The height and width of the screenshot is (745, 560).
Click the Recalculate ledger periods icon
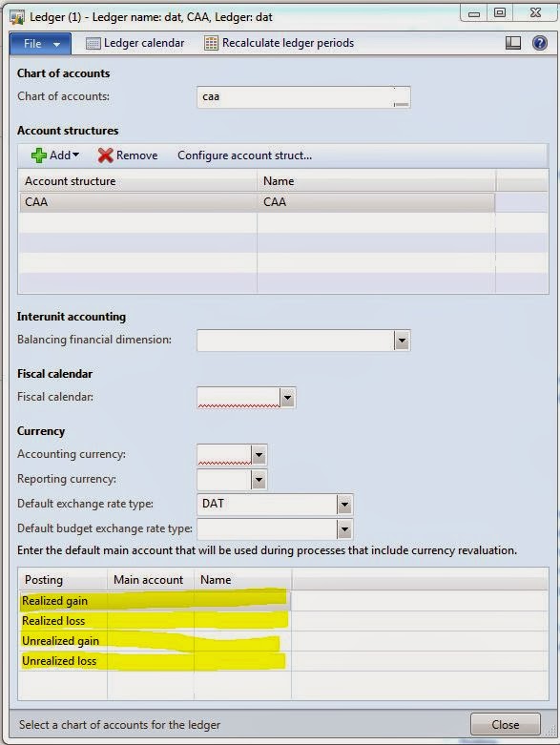pyautogui.click(x=211, y=43)
